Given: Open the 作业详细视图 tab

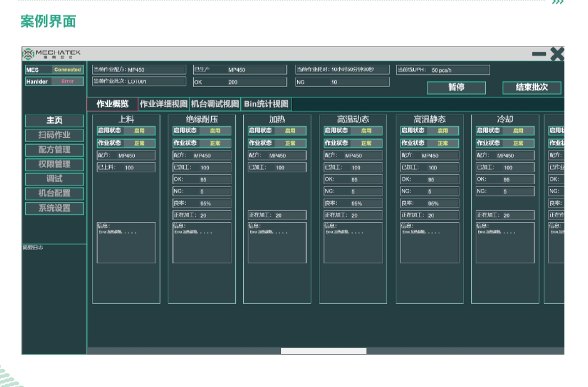Looking at the screenshot, I should pyautogui.click(x=163, y=104).
